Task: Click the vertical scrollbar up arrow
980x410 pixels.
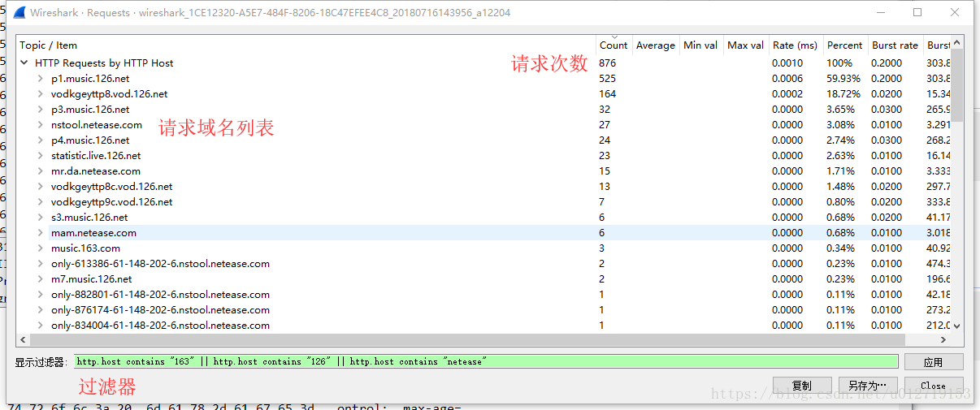Action: click(957, 43)
